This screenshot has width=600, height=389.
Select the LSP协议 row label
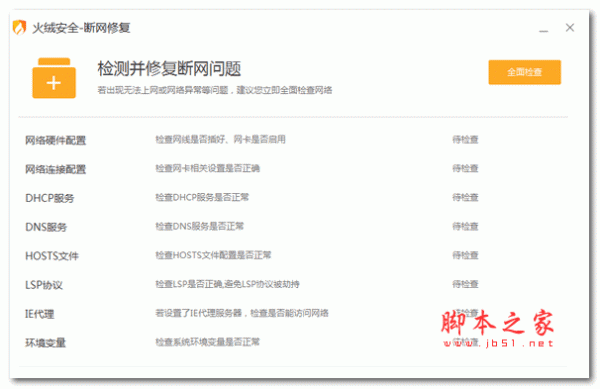click(44, 285)
